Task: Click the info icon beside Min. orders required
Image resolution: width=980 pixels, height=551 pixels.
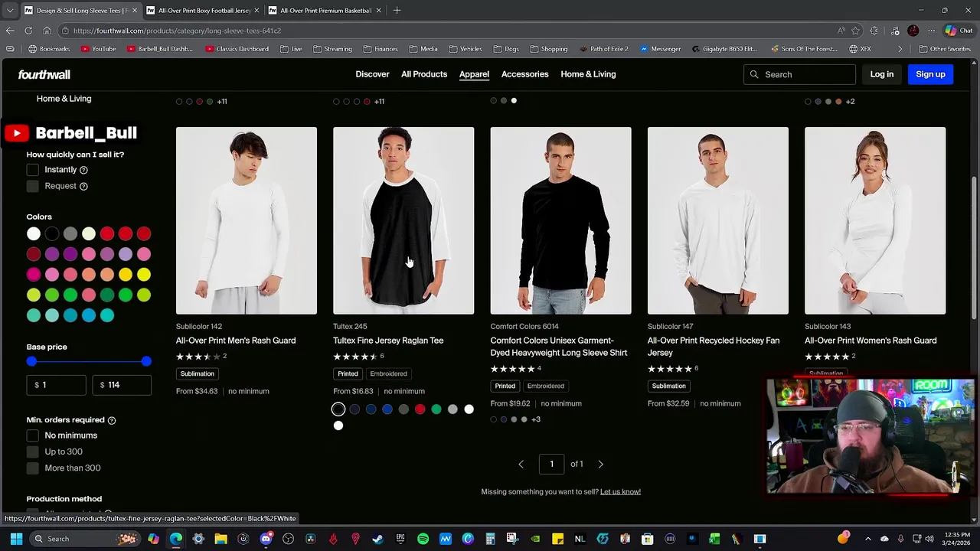Action: pyautogui.click(x=112, y=420)
